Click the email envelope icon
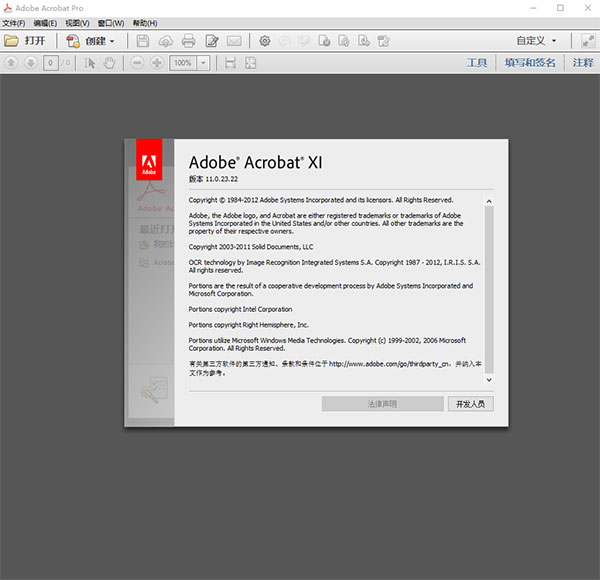 [234, 41]
